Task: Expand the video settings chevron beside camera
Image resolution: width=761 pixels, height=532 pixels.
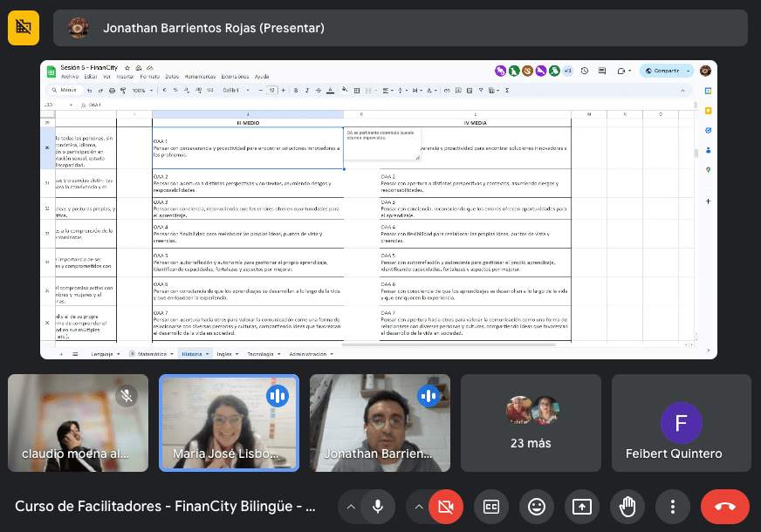Action: [419, 507]
